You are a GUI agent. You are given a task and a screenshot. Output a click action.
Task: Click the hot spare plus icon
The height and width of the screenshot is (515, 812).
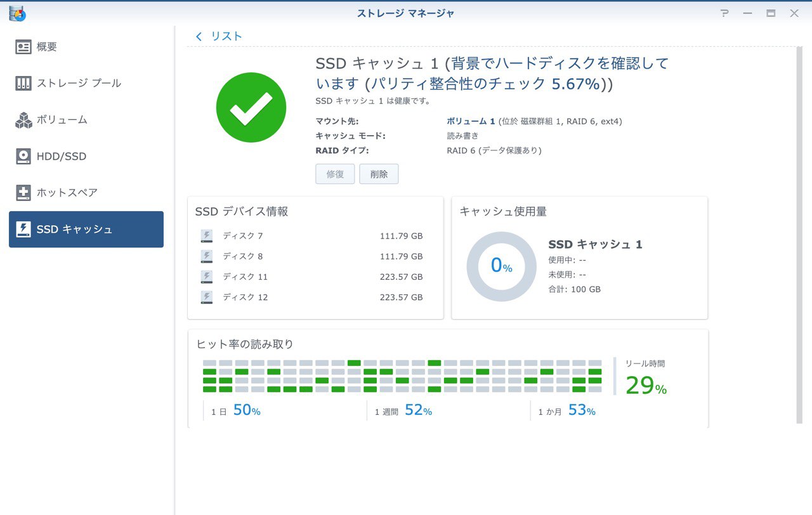point(23,193)
